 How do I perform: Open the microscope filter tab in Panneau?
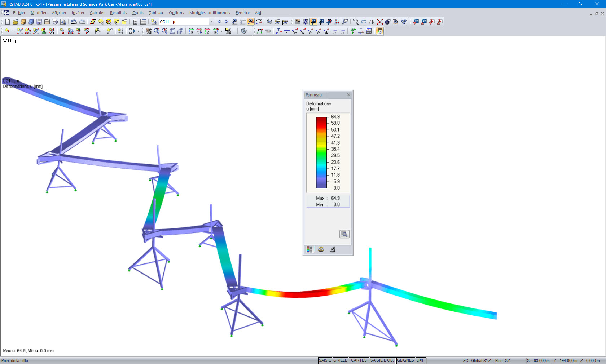pos(333,249)
